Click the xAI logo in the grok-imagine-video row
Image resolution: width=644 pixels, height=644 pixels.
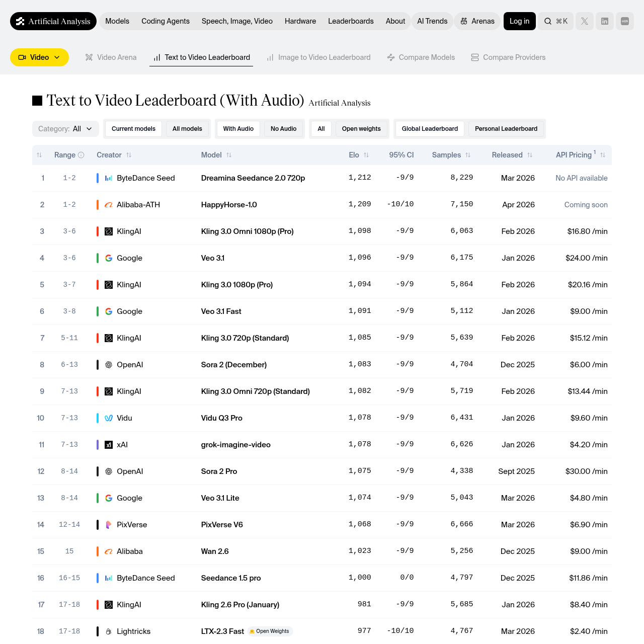click(x=109, y=445)
